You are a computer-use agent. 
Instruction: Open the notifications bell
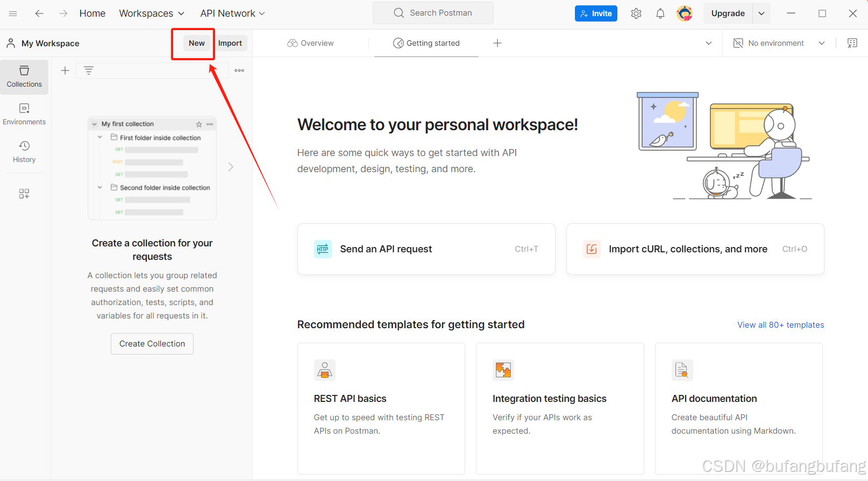(660, 13)
